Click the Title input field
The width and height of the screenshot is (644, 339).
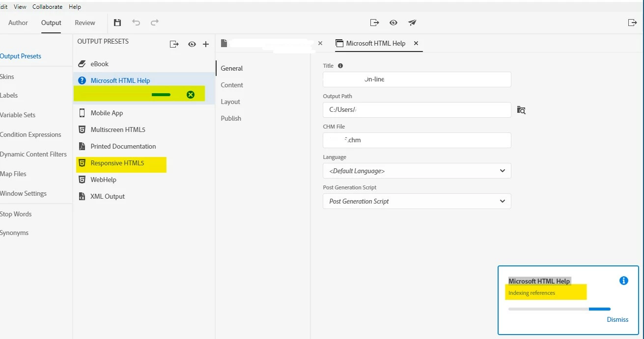417,79
